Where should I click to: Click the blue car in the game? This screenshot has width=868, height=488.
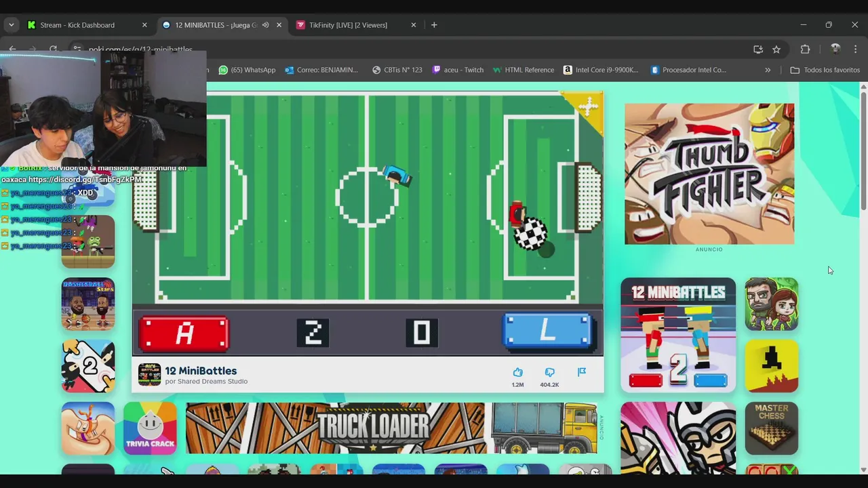[x=398, y=176]
